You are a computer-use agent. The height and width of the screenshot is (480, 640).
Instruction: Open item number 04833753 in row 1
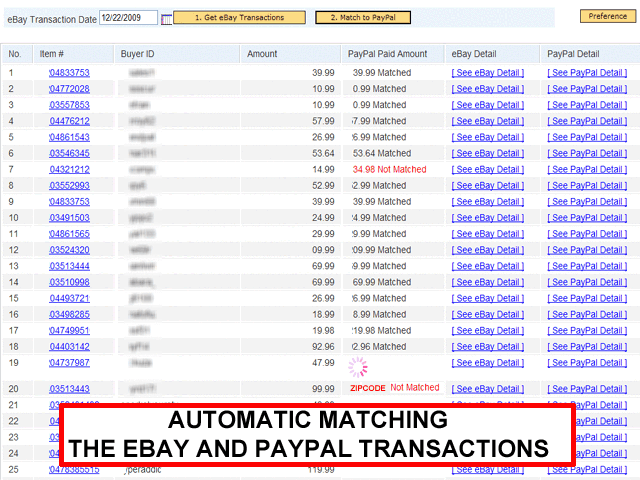[69, 73]
